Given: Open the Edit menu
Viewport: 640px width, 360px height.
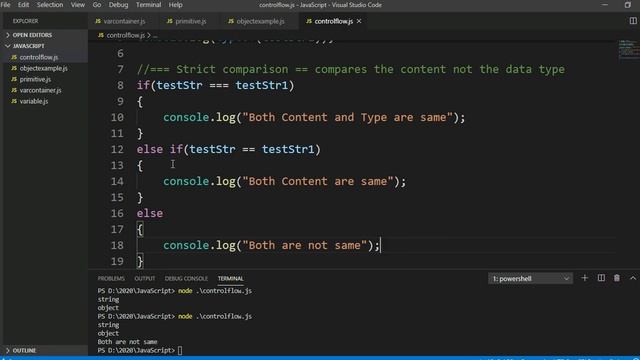Looking at the screenshot, I should pos(23,5).
